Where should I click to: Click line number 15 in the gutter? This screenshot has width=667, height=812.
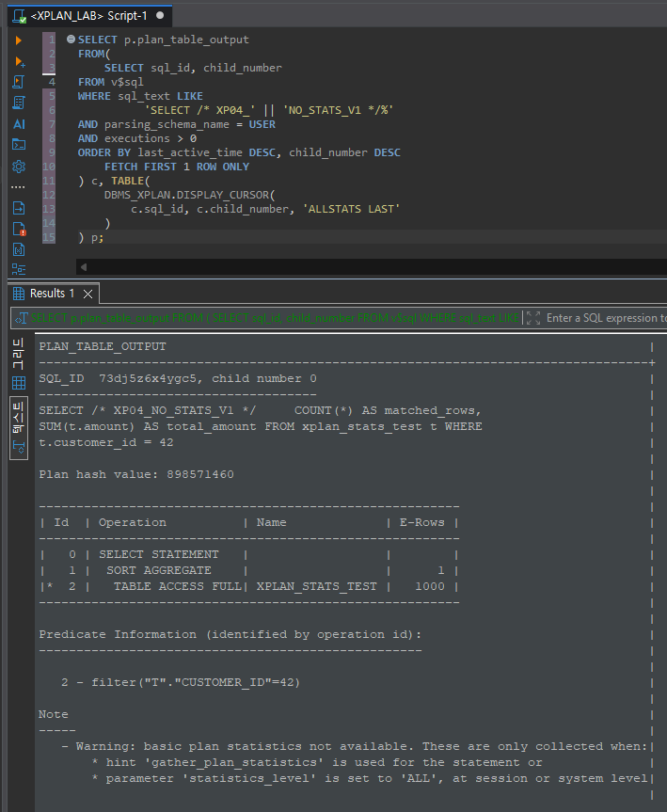click(x=49, y=237)
